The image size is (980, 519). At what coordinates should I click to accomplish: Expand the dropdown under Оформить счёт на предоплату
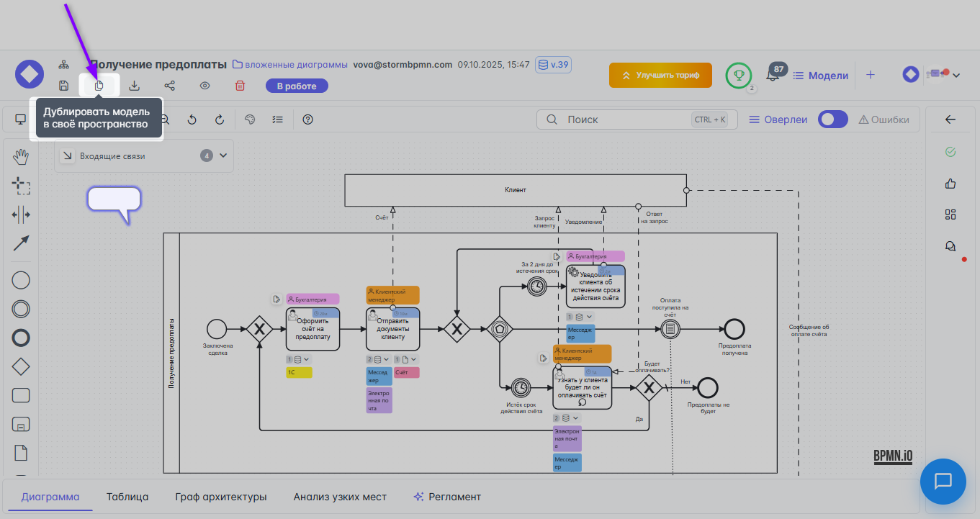[x=307, y=359]
